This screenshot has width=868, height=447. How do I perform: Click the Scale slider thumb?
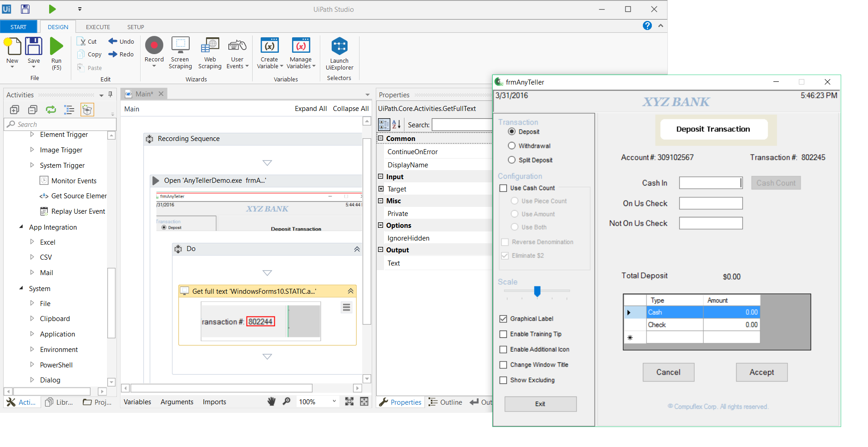click(x=537, y=291)
